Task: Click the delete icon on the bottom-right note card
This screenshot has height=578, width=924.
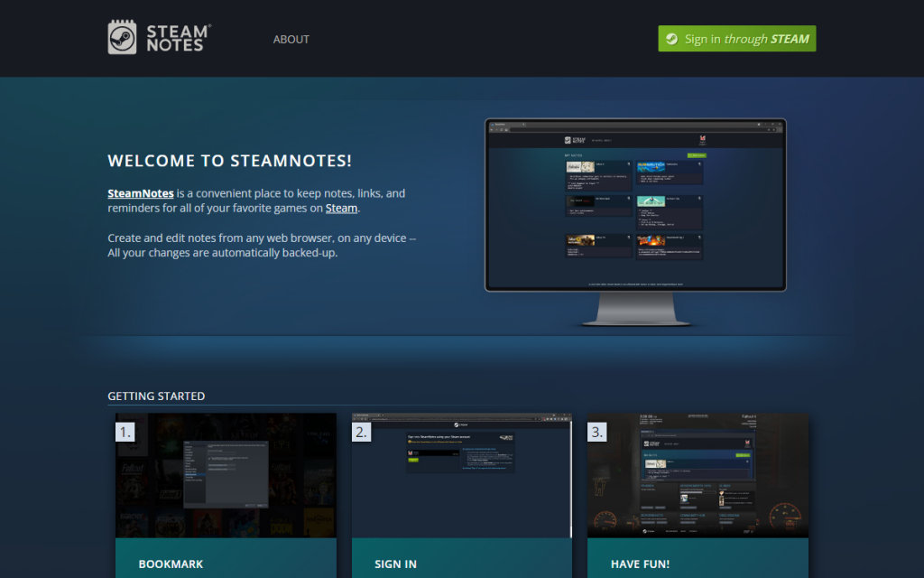Action: (x=699, y=236)
